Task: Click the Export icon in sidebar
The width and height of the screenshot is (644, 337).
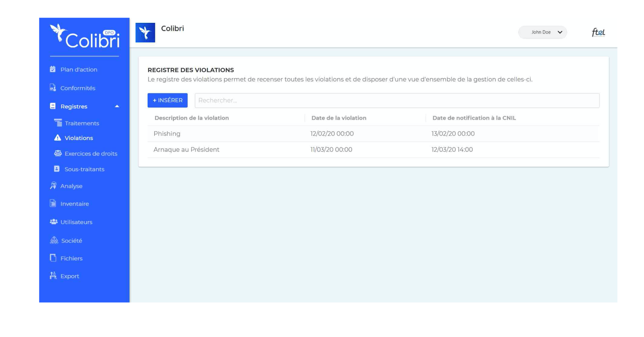Action: 53,275
